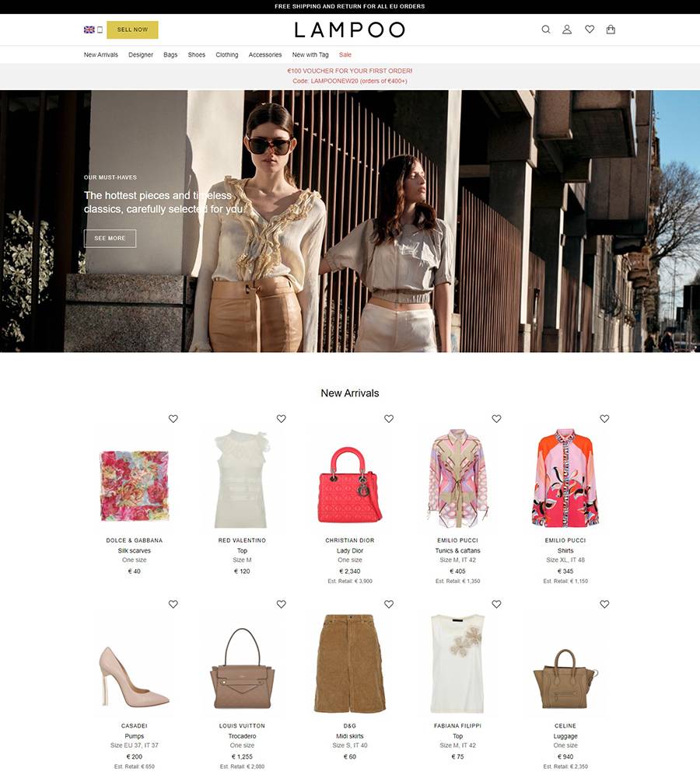This screenshot has height=775, width=700.
Task: Favorite the Louis Vuitton Trocadero bag
Action: tap(281, 604)
